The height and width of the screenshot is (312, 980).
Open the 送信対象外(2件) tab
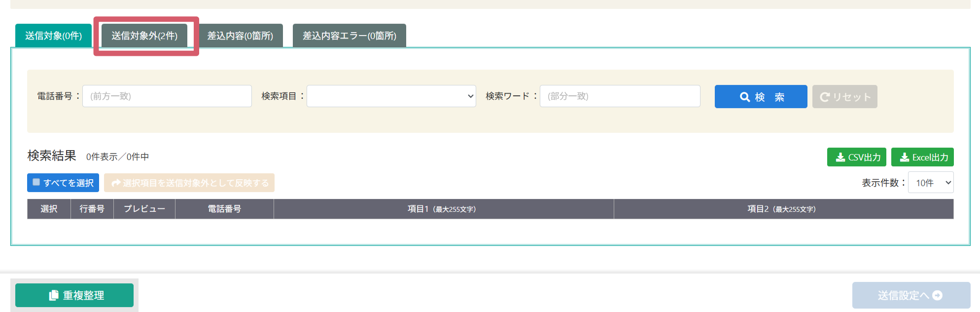(144, 36)
